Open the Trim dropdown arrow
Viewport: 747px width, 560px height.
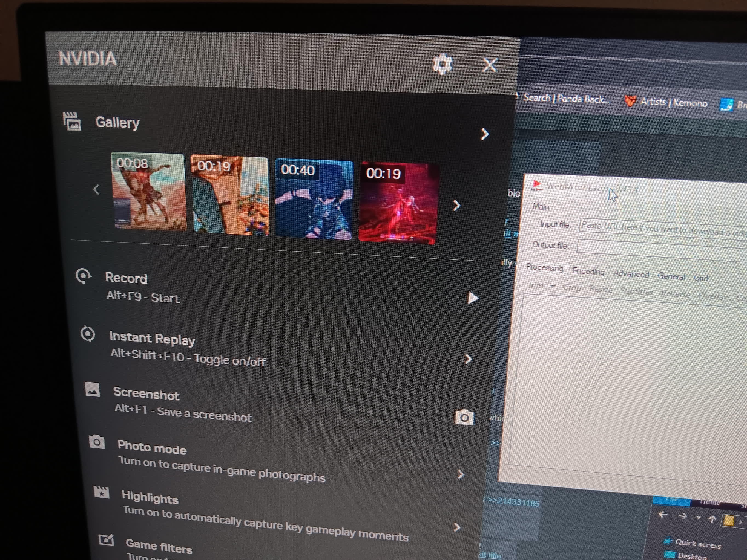click(x=553, y=286)
